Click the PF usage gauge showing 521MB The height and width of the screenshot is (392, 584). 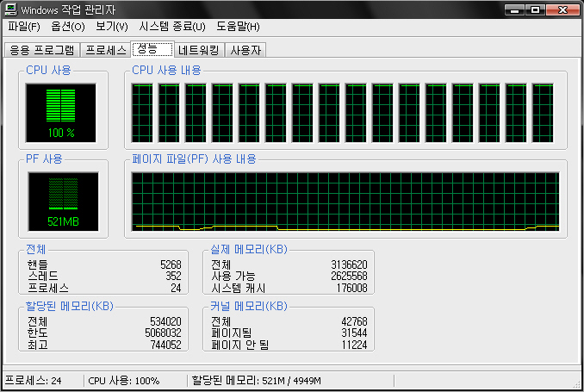tap(64, 202)
